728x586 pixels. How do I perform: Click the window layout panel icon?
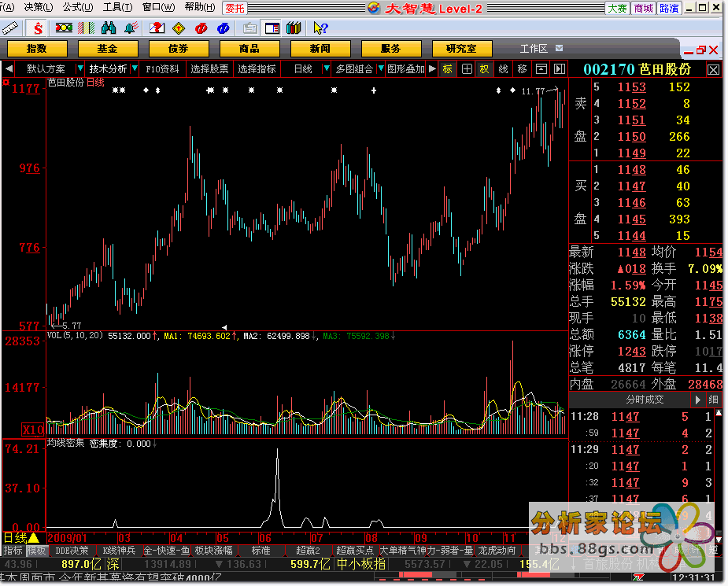pyautogui.click(x=272, y=29)
